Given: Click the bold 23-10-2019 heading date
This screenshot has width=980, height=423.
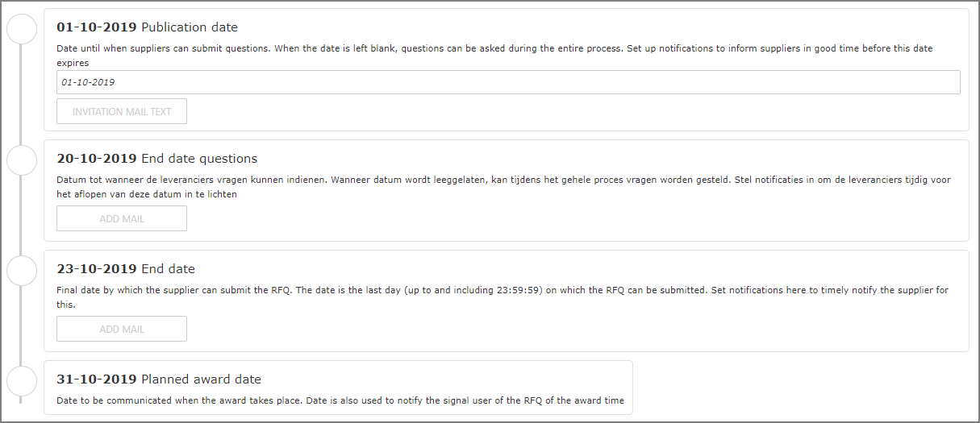Looking at the screenshot, I should click(x=97, y=269).
